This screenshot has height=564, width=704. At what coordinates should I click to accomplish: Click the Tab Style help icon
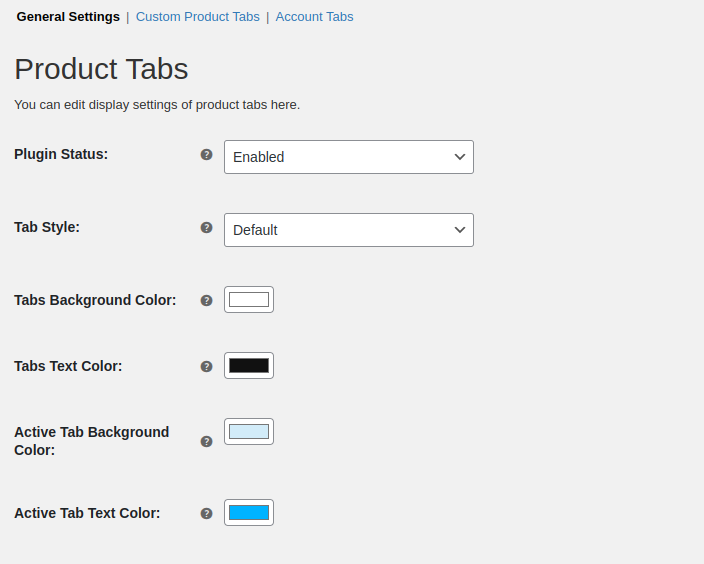click(206, 227)
